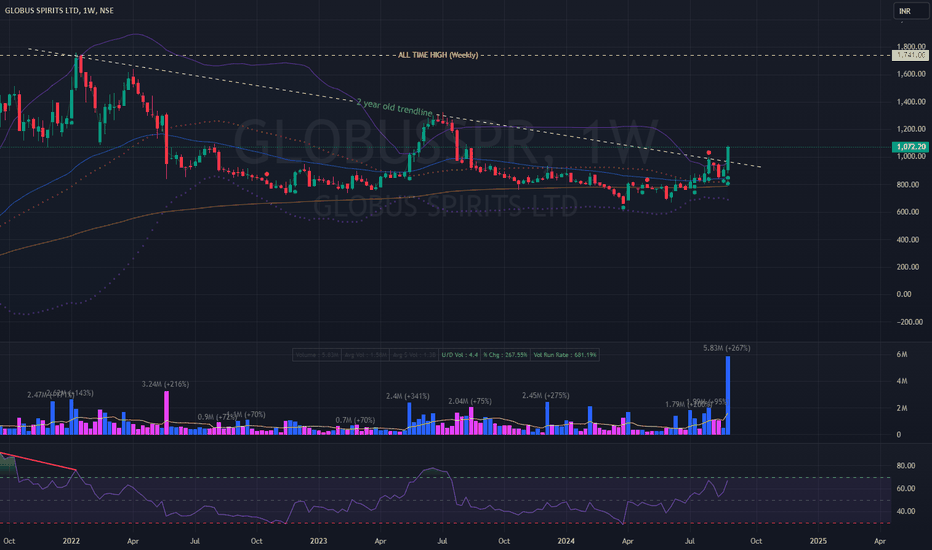
Task: Click 4M on the volume scale
Action: [x=902, y=381]
